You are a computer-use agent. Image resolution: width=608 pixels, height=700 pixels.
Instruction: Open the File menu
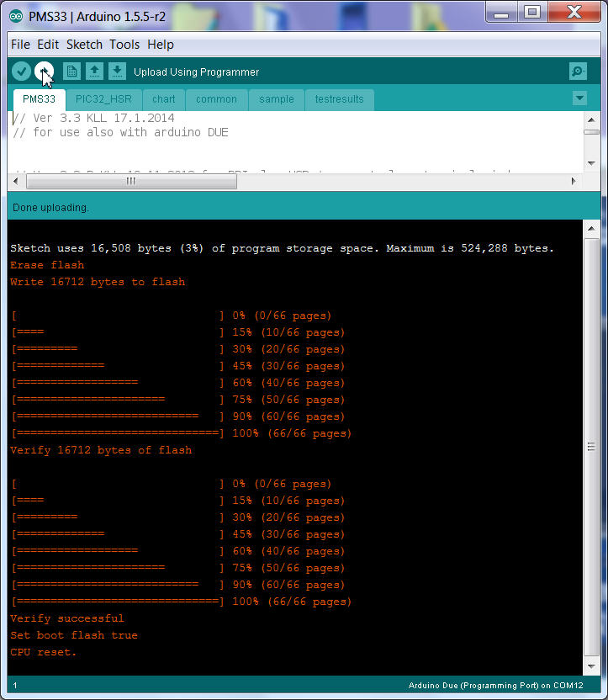pyautogui.click(x=21, y=45)
